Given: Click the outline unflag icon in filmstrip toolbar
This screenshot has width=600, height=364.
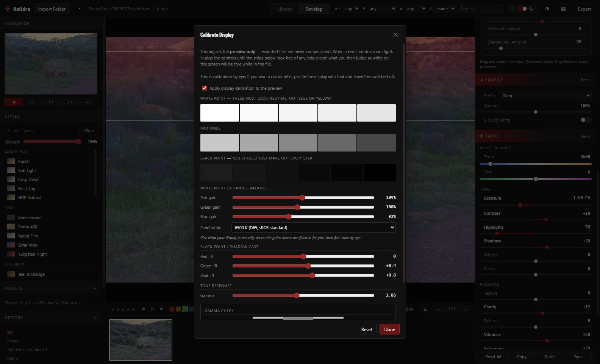Looking at the screenshot, I should pyautogui.click(x=152, y=309).
